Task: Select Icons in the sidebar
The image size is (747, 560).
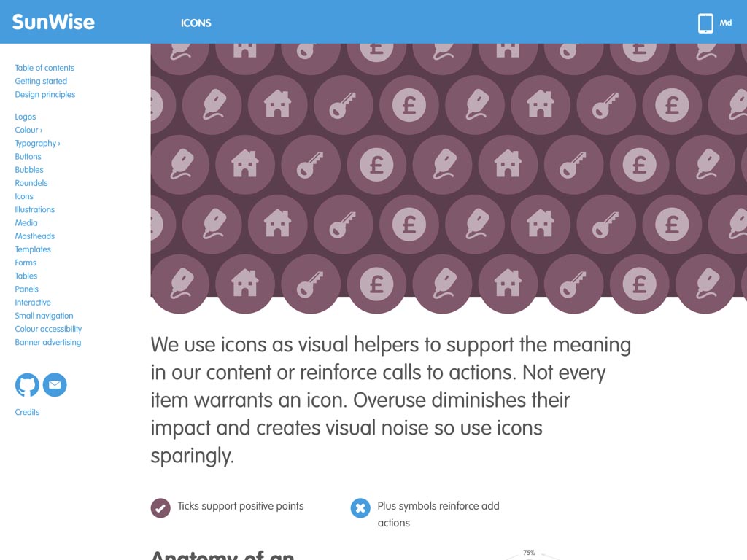Action: 24,196
